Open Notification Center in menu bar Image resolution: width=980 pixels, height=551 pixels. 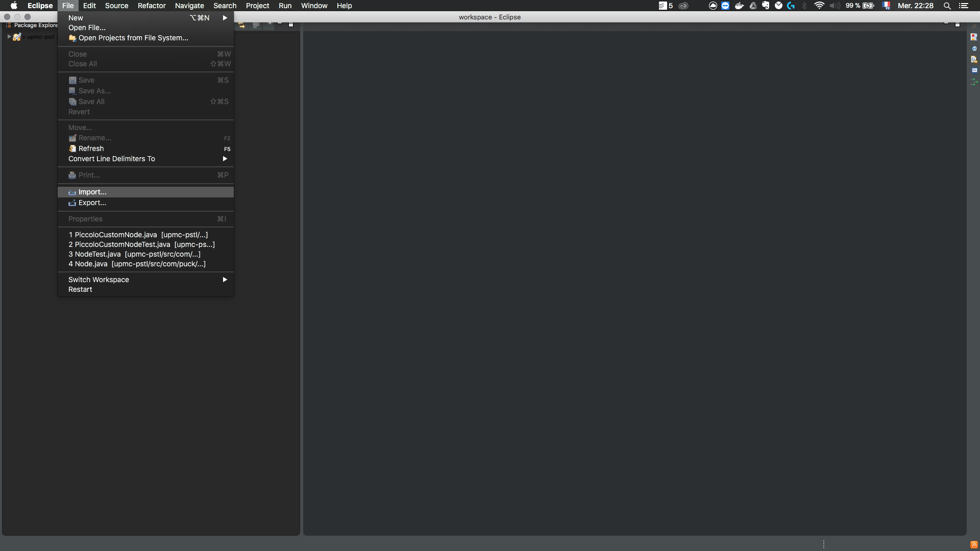click(x=964, y=6)
